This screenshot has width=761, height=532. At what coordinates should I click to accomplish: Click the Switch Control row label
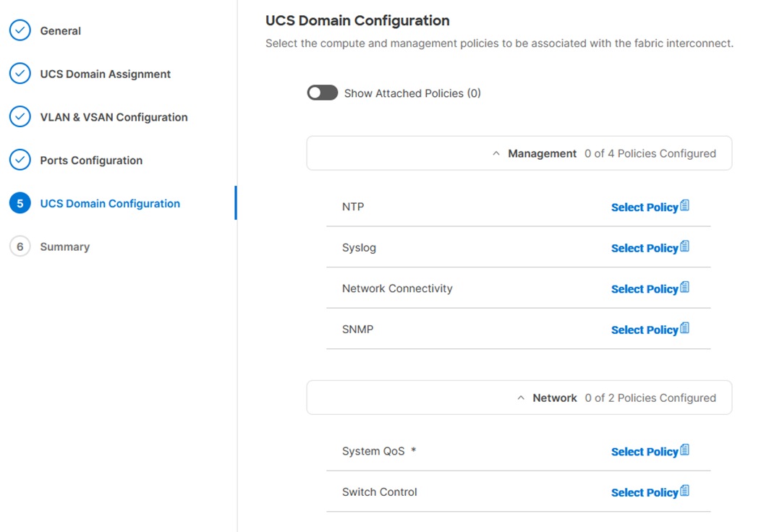click(380, 492)
